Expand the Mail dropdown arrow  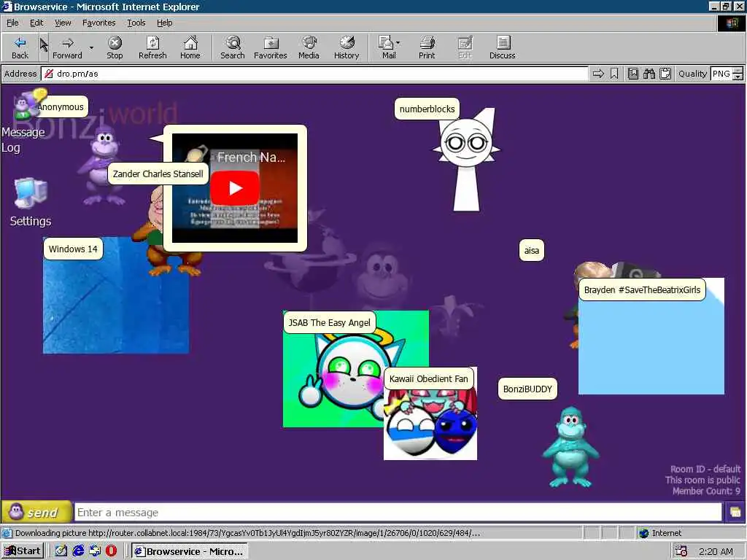pos(398,43)
